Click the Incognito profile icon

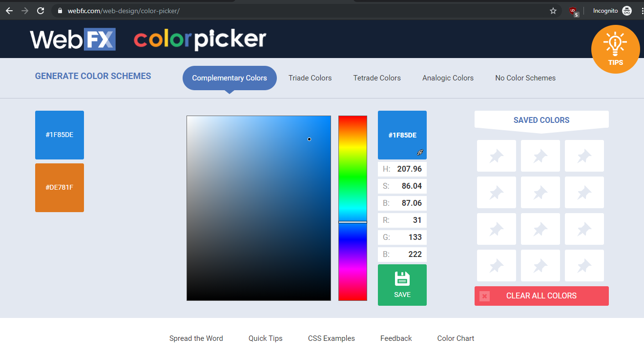pyautogui.click(x=627, y=10)
